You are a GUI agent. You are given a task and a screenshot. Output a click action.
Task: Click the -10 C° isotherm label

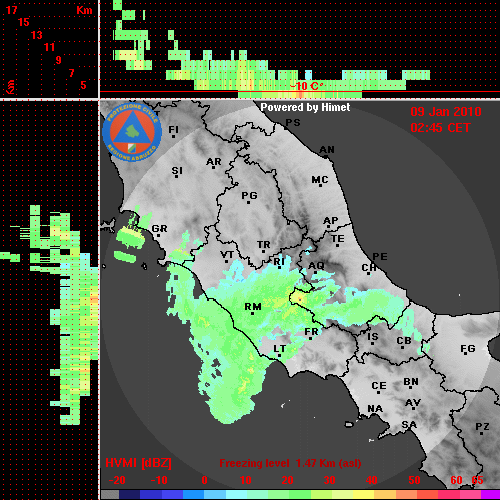coord(306,86)
